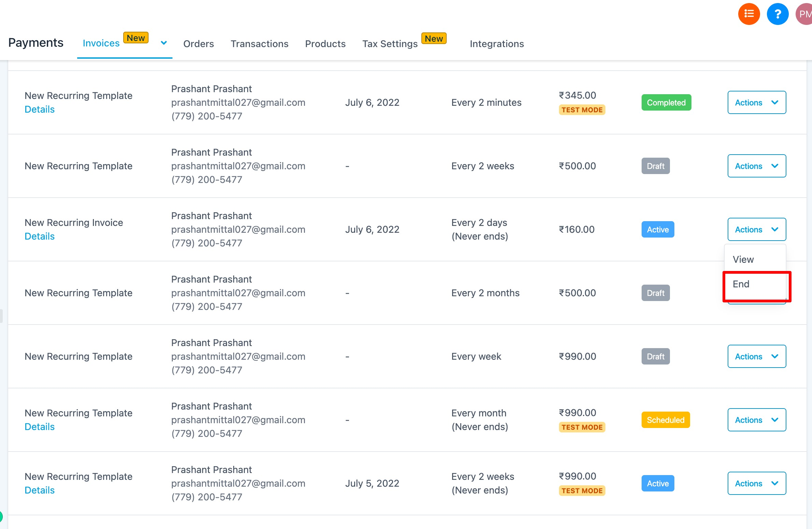Click the Active status badge for ₹160.00
This screenshot has width=812, height=529.
pos(657,229)
